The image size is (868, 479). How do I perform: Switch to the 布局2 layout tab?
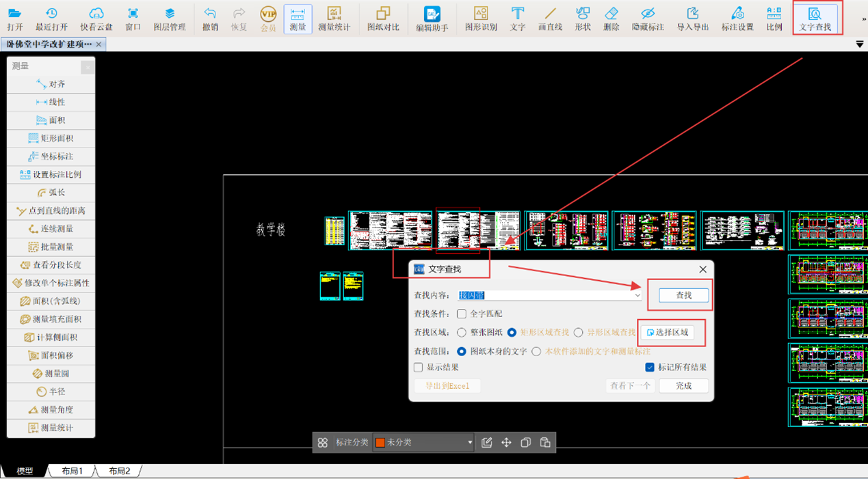pyautogui.click(x=119, y=471)
